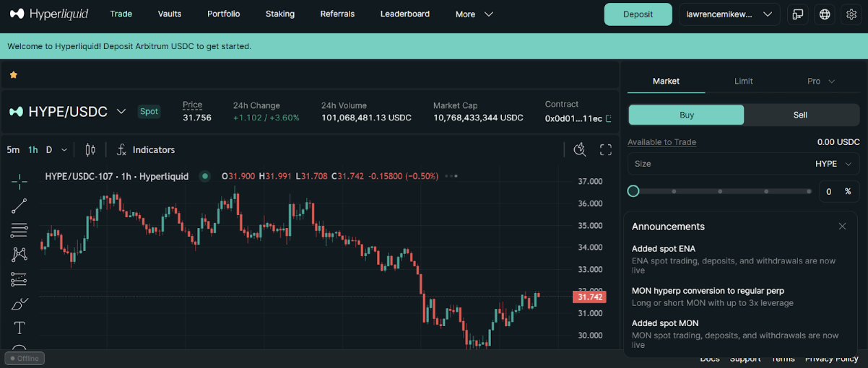Screen dimensions: 868x368
Task: Click the green market status dot on chart legend
Action: point(205,176)
